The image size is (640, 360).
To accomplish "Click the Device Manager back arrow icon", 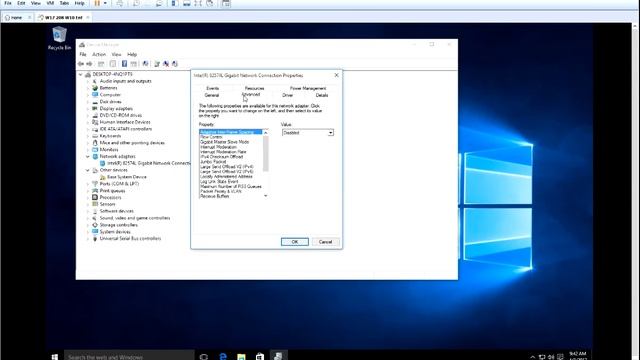I will pos(81,64).
